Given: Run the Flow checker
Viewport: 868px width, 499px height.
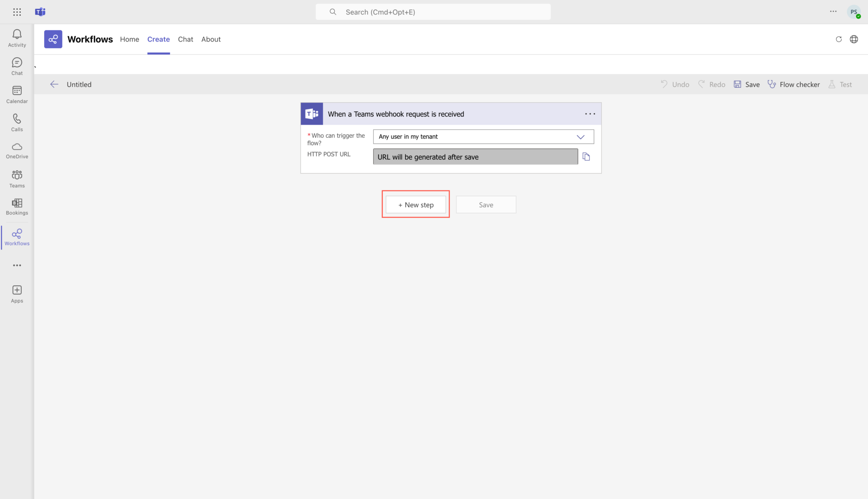Looking at the screenshot, I should pos(793,84).
